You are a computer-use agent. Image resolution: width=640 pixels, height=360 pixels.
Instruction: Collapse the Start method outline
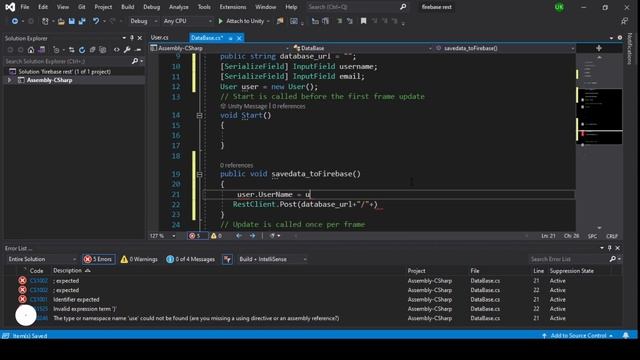(x=199, y=116)
